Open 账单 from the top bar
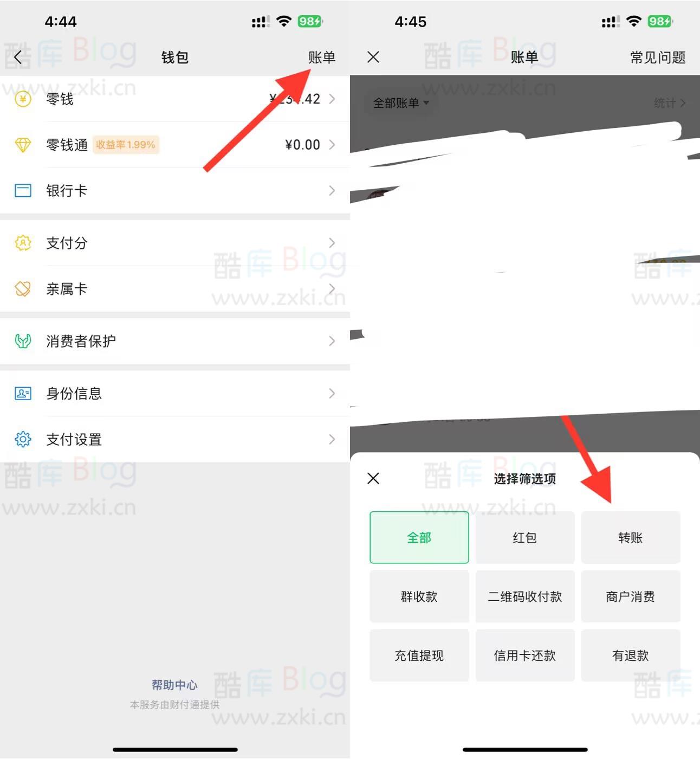Image resolution: width=700 pixels, height=759 pixels. [322, 57]
